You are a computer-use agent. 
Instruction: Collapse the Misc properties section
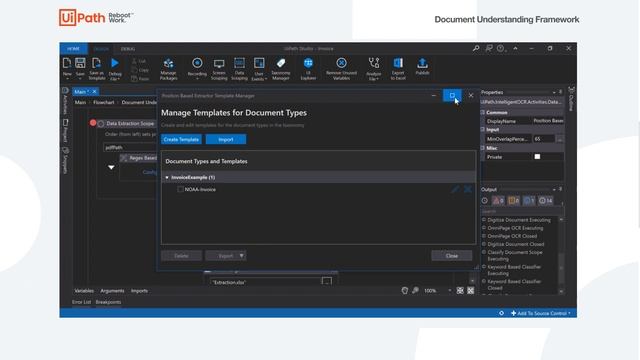coord(482,148)
